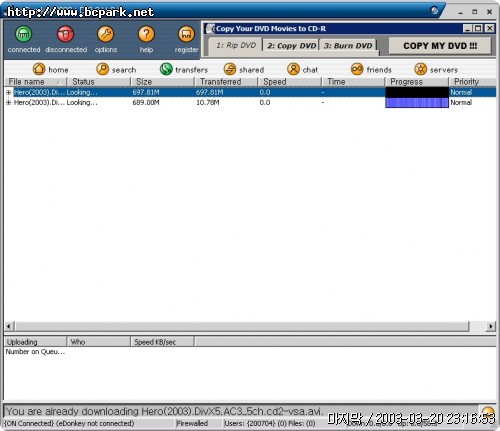Sort by the Priority column header

click(473, 82)
